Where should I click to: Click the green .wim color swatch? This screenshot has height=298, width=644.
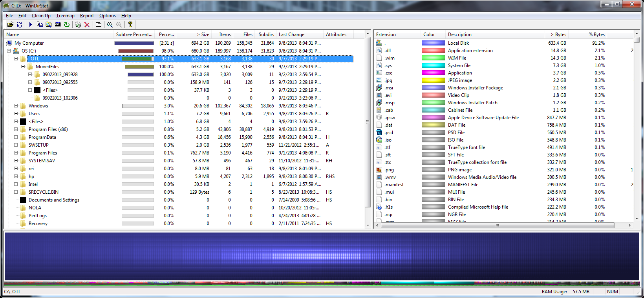(x=433, y=58)
